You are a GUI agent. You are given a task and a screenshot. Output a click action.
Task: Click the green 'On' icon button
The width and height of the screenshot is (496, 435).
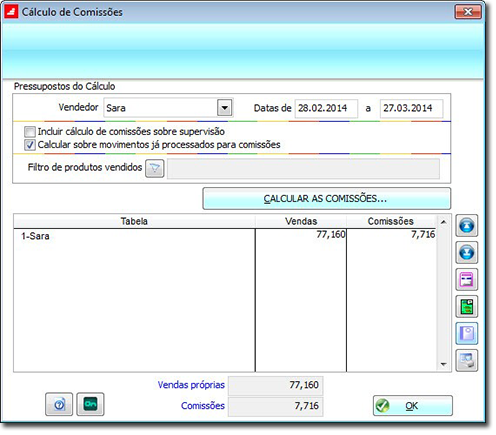(x=90, y=404)
